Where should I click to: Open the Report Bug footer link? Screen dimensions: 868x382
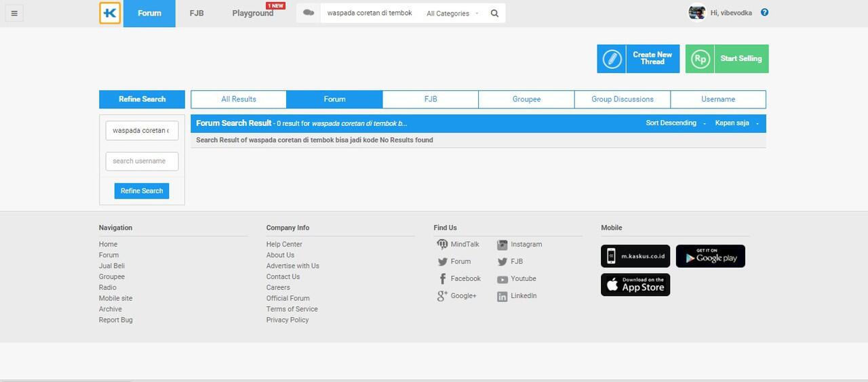[x=116, y=320]
